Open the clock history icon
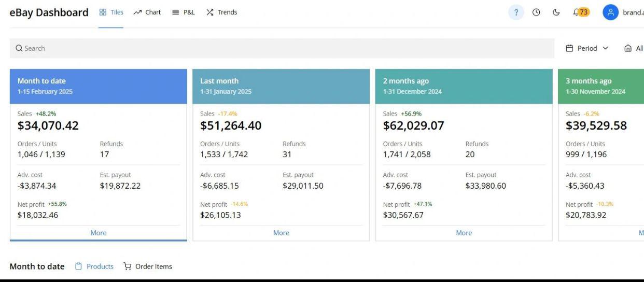 coord(535,13)
